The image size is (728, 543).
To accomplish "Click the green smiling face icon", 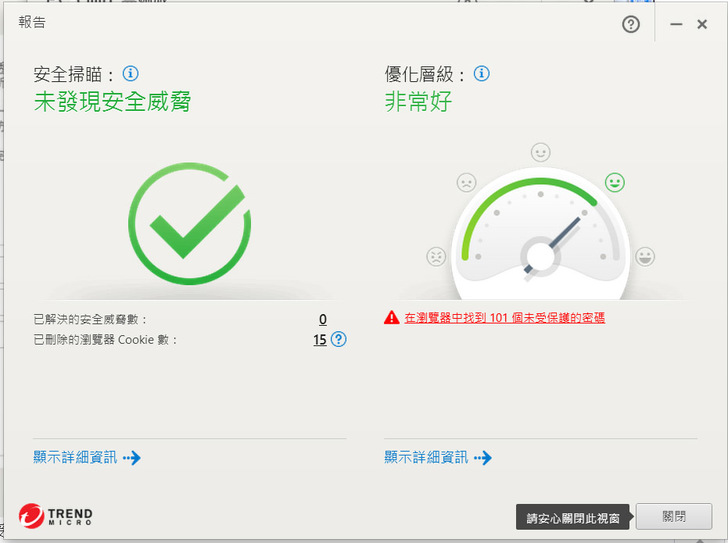I will [614, 182].
